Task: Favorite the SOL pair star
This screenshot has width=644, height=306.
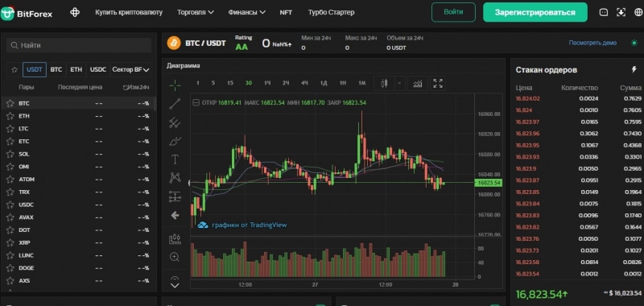Action: click(10, 154)
